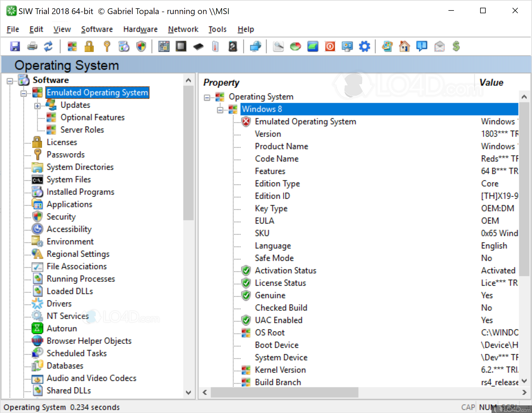Open Network computers toolbar icon
The image size is (532, 413).
(255, 46)
